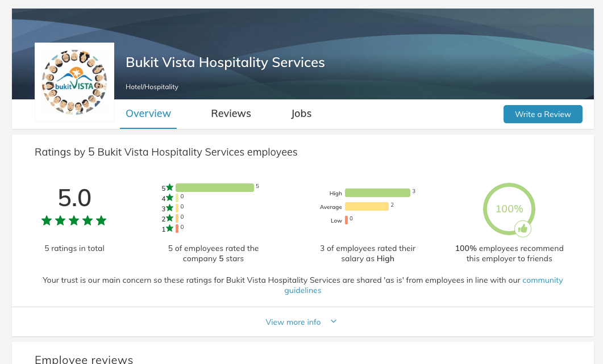Click the yellow Average salary bar
This screenshot has width=603, height=364.
367,207
